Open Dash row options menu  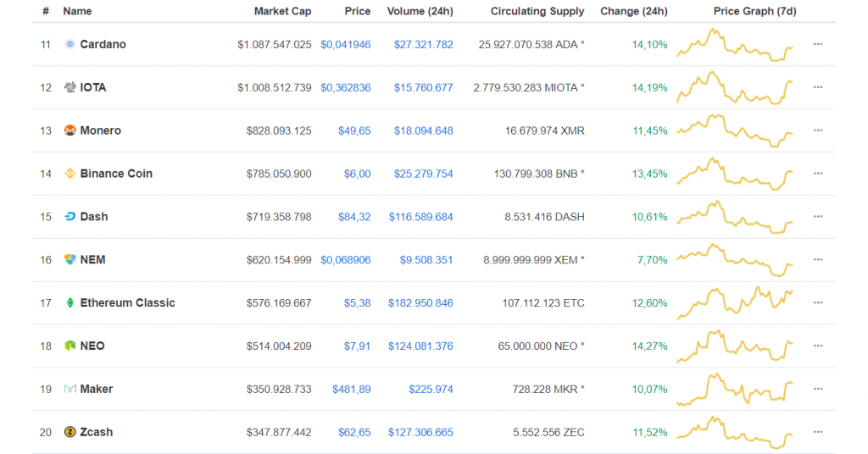pyautogui.click(x=818, y=217)
